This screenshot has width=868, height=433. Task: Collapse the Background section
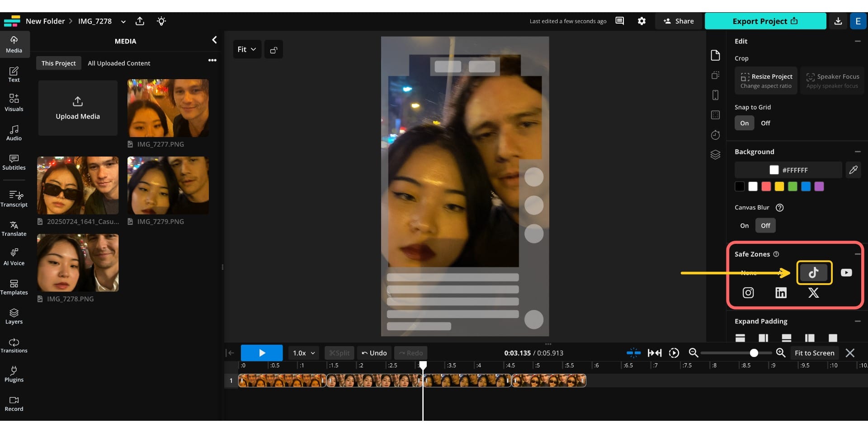coord(858,152)
